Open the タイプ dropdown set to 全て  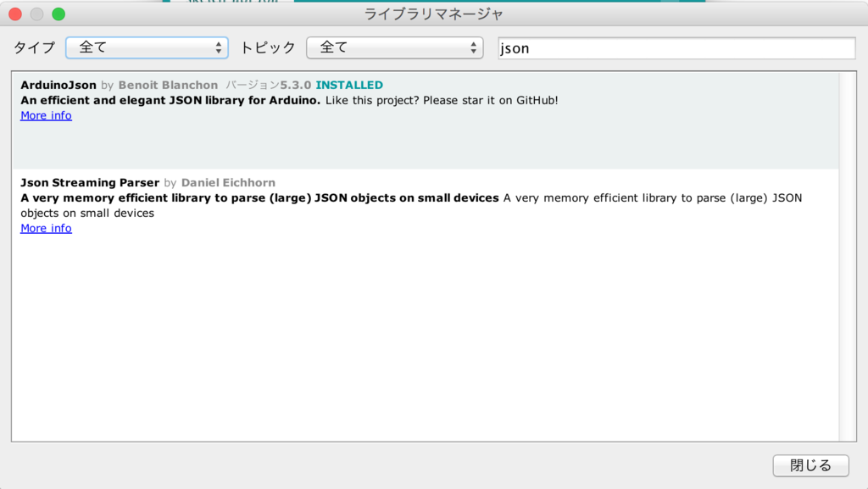pos(147,47)
